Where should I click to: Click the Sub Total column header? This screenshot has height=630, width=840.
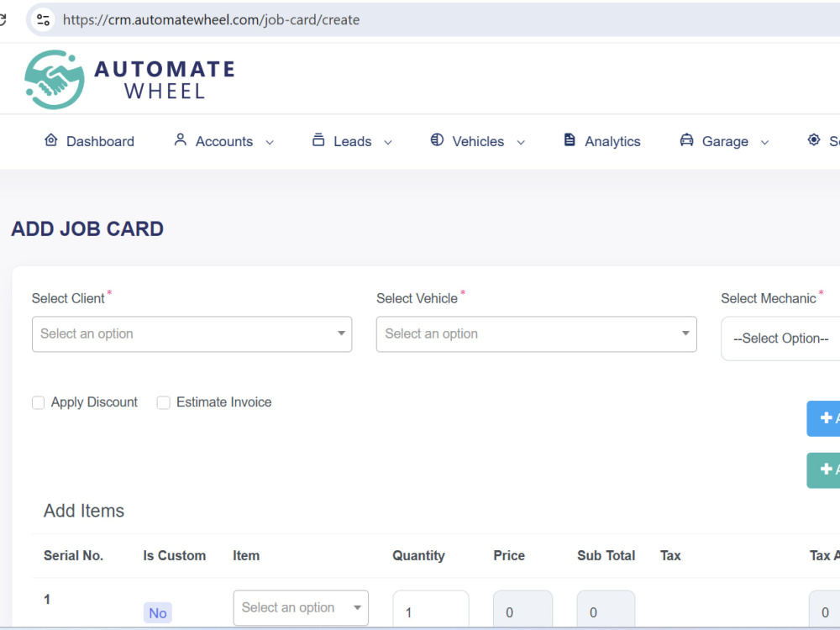click(x=606, y=556)
